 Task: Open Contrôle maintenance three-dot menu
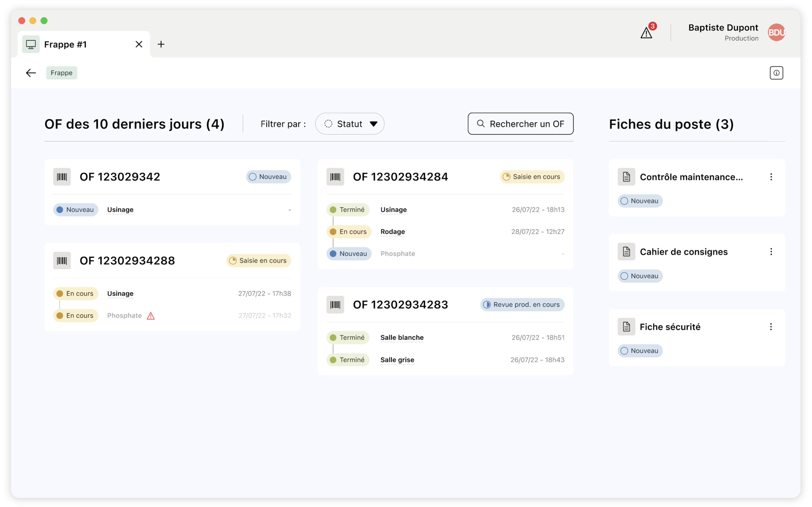pos(771,177)
